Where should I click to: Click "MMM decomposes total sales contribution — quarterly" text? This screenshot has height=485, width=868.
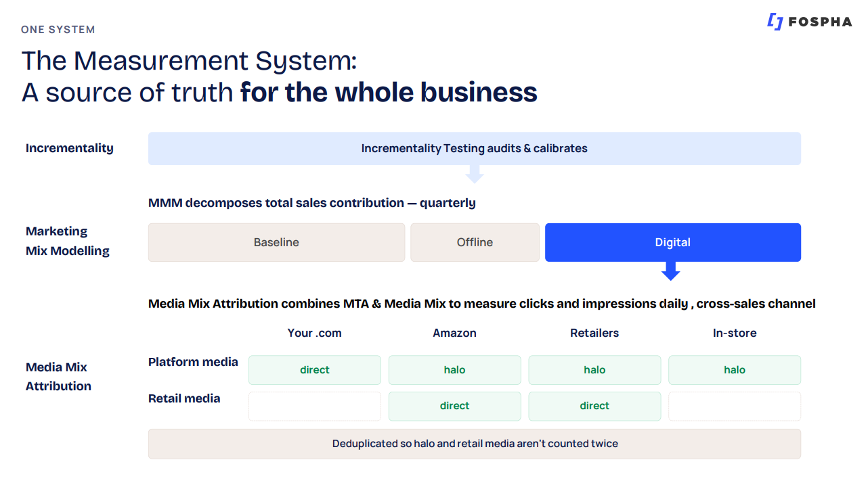312,203
